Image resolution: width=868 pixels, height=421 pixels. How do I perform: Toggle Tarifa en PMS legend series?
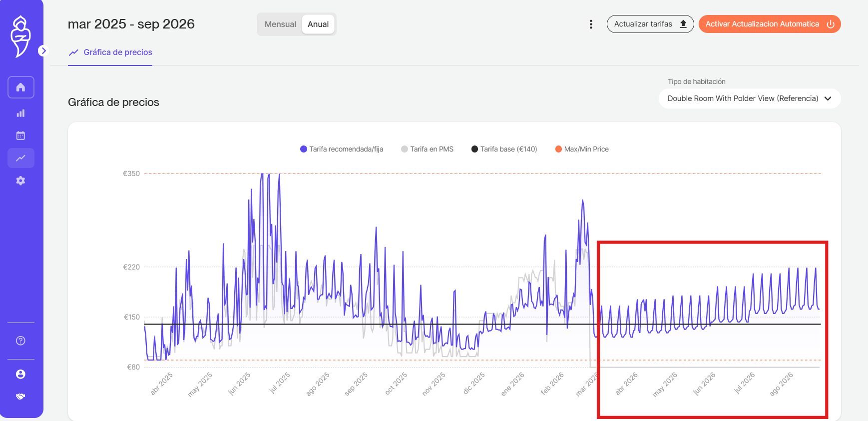(427, 149)
